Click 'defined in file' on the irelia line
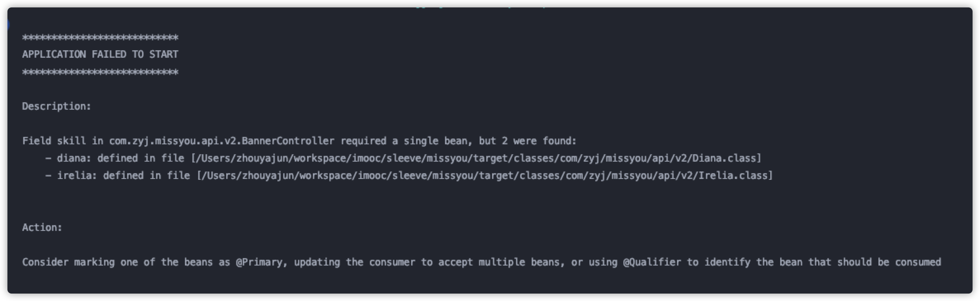Screen dimensions: 980x301 (x=147, y=176)
